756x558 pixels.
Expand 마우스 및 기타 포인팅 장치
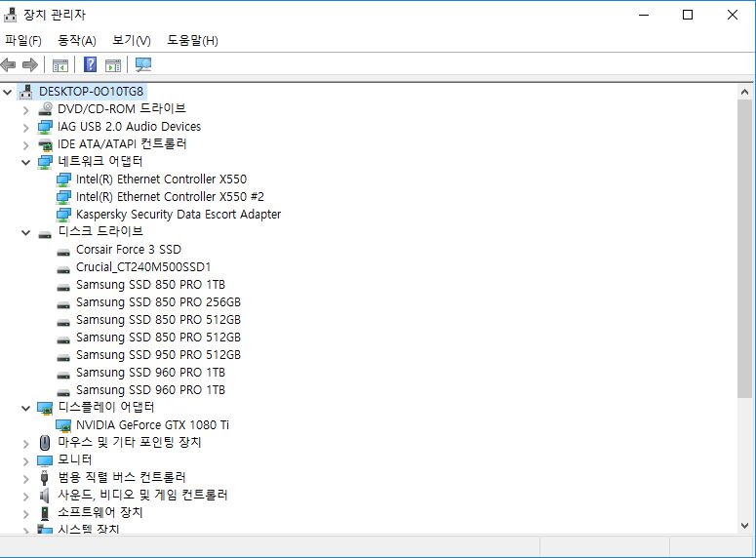(x=26, y=444)
